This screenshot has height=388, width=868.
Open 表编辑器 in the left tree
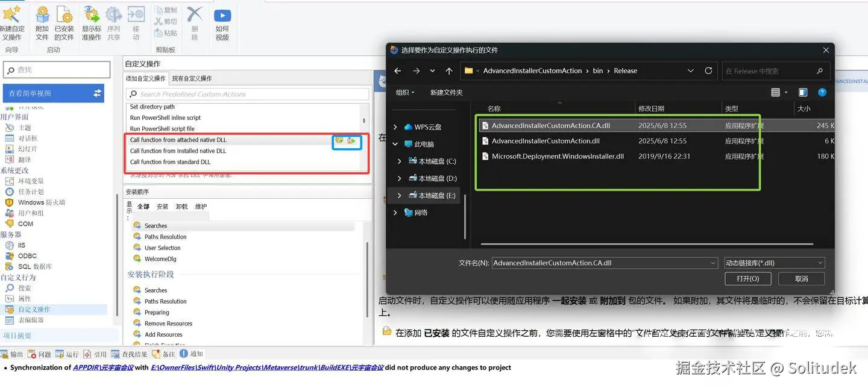31,320
